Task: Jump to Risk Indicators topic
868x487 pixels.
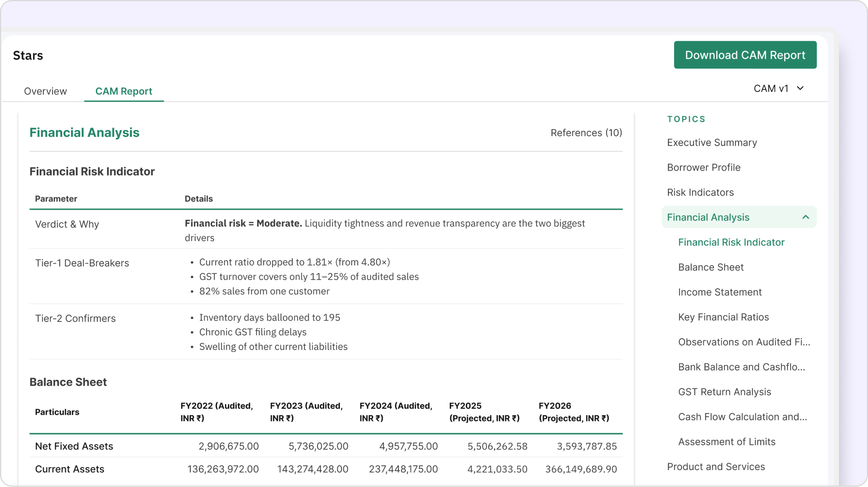Action: point(700,192)
